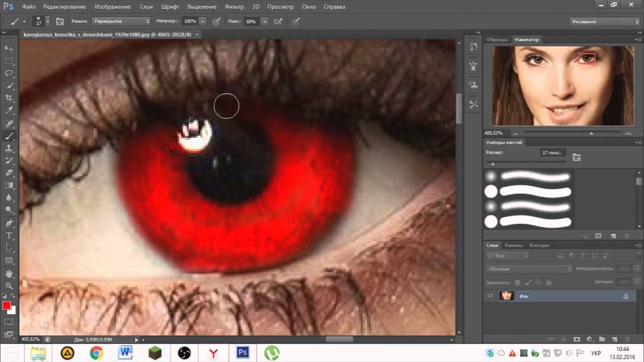Open the brush panel toggle icon

coord(60,22)
